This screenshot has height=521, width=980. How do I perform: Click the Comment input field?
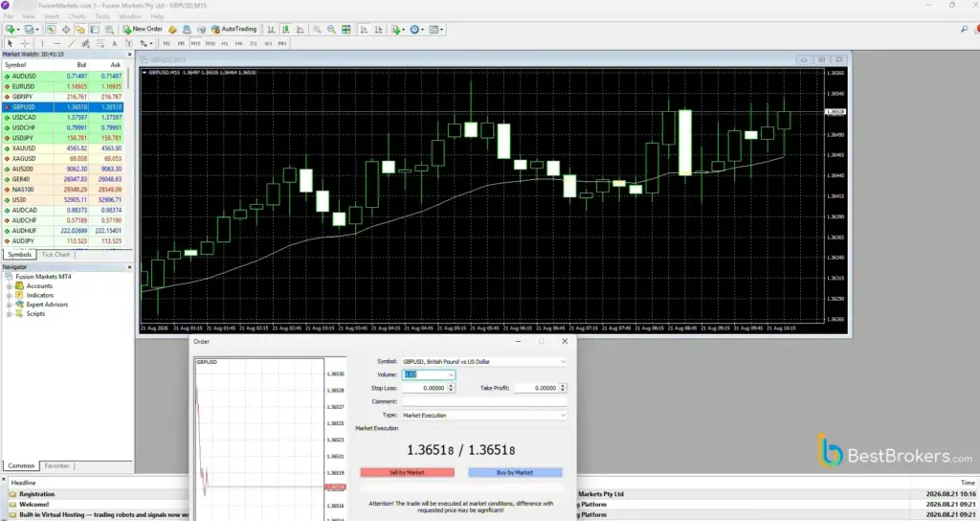pos(483,401)
